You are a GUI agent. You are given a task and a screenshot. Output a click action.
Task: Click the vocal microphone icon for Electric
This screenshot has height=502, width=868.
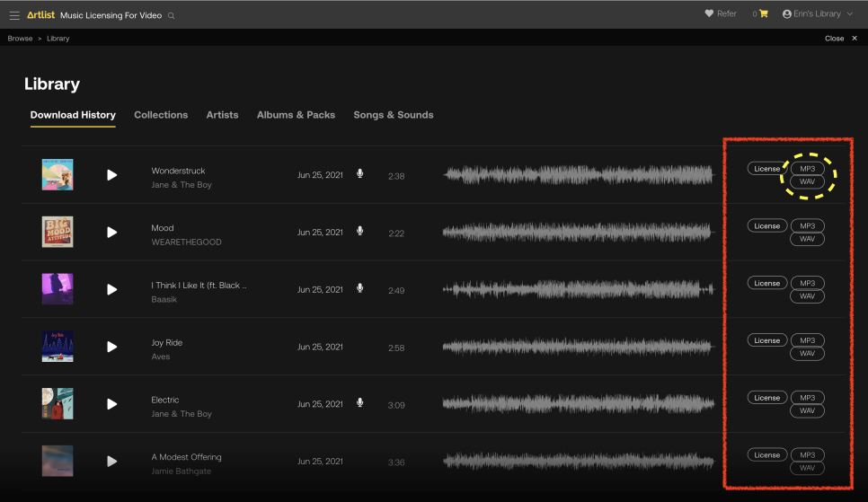359,403
